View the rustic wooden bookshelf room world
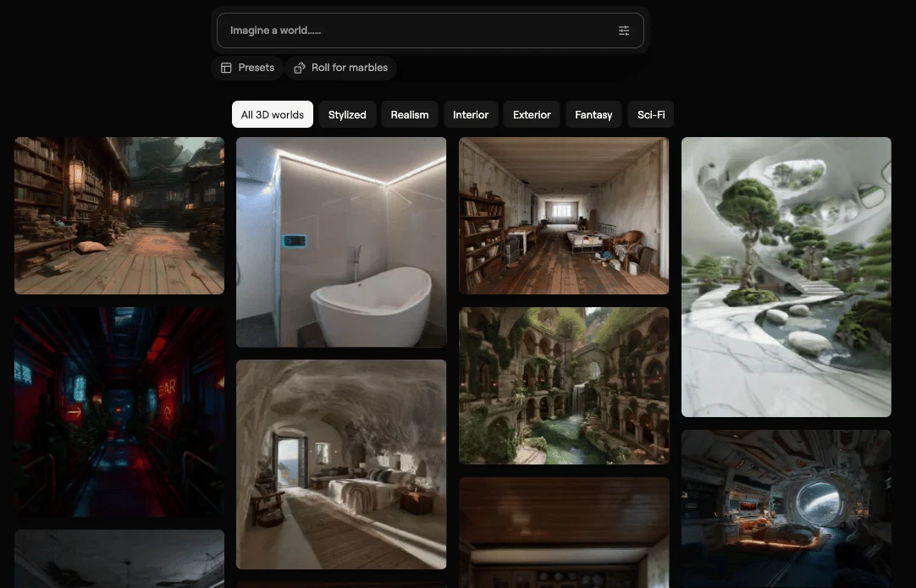Screen dimensions: 916x588 click(564, 216)
